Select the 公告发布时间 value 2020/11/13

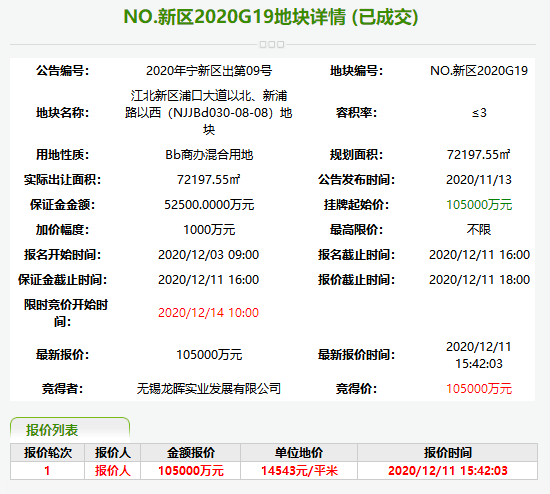pyautogui.click(x=479, y=180)
